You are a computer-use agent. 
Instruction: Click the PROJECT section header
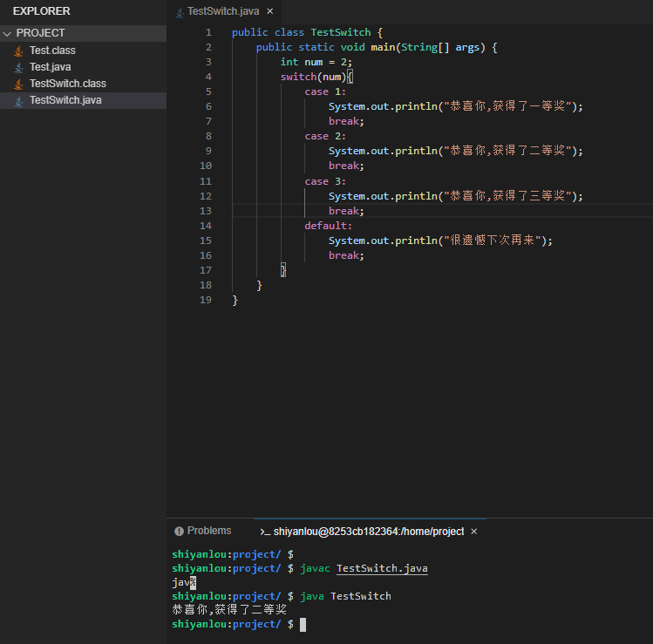pyautogui.click(x=84, y=33)
